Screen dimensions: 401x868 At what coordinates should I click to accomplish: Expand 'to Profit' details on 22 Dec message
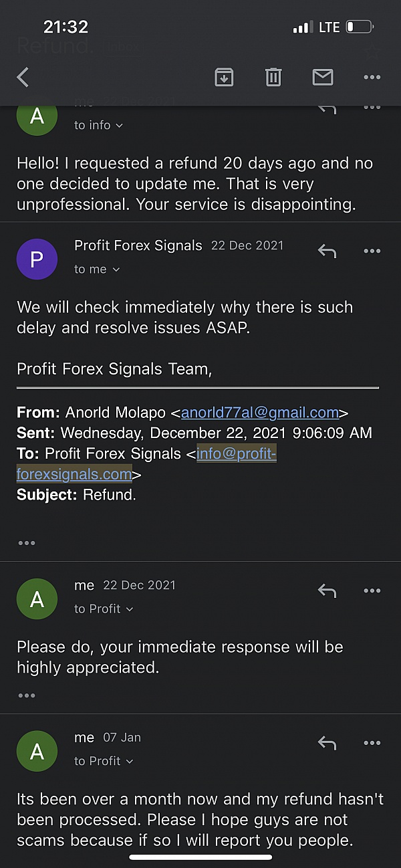(x=104, y=609)
